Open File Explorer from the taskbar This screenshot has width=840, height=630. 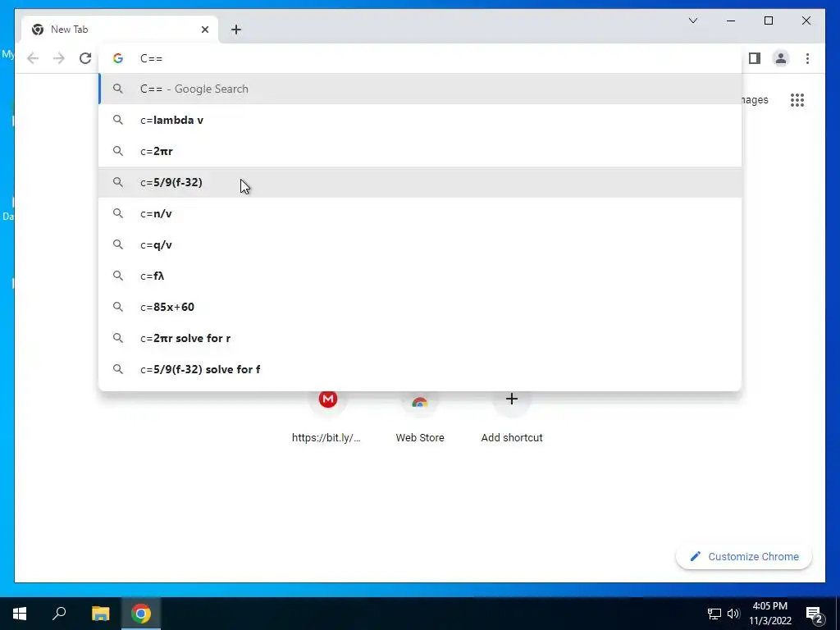click(x=100, y=614)
